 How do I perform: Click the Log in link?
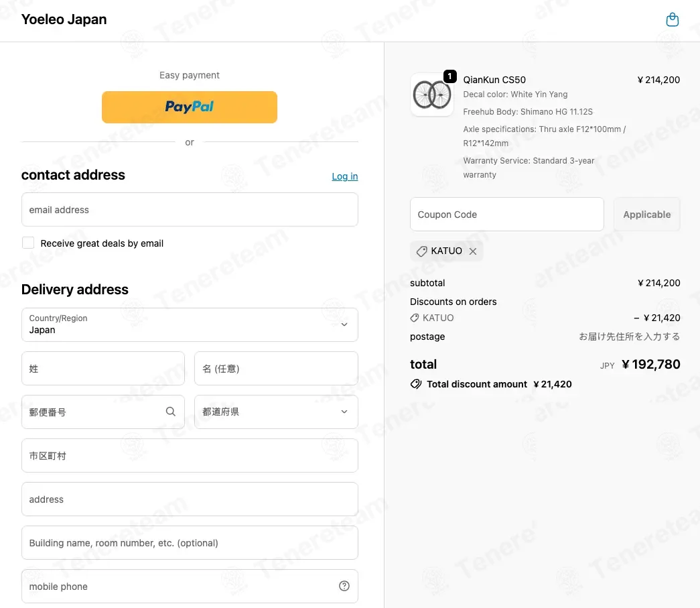[x=345, y=176]
